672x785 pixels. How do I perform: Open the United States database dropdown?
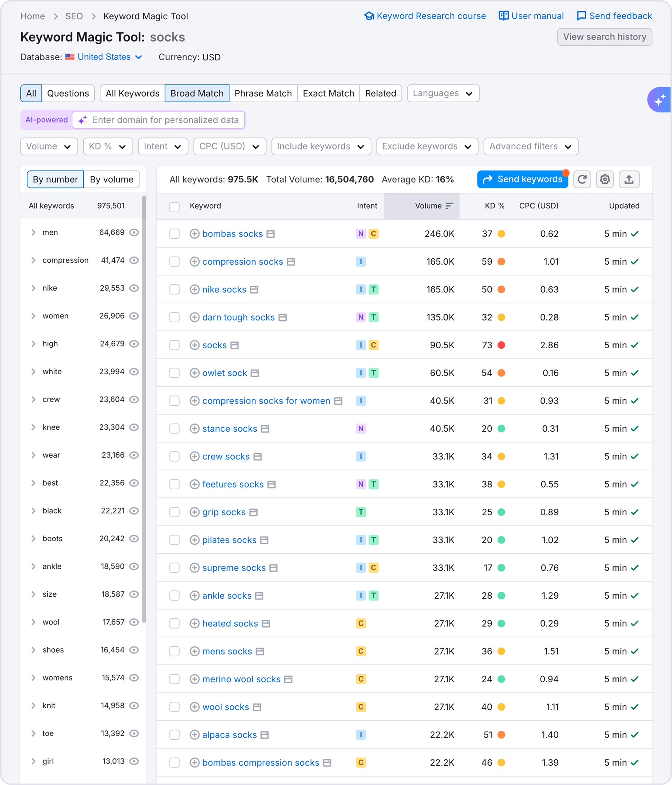103,57
